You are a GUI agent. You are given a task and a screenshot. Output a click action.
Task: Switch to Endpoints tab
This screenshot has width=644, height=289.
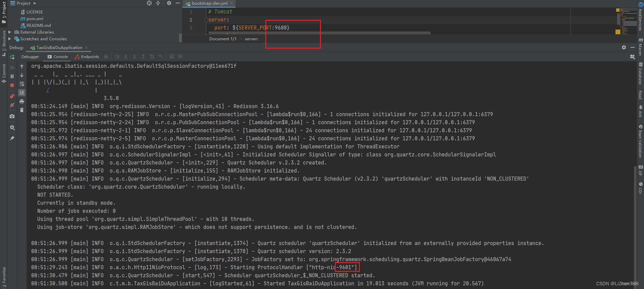pyautogui.click(x=87, y=57)
